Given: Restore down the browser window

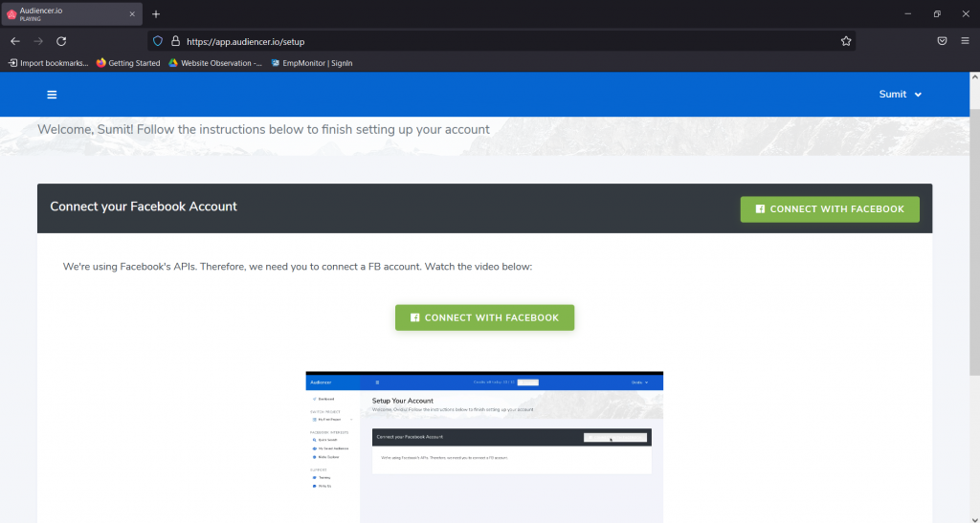Looking at the screenshot, I should [937, 13].
